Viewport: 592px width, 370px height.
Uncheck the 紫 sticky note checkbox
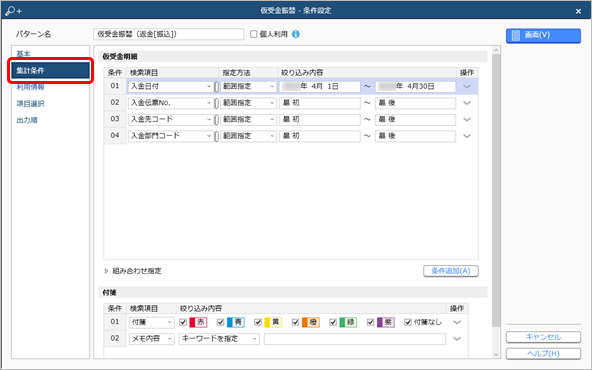tap(370, 322)
